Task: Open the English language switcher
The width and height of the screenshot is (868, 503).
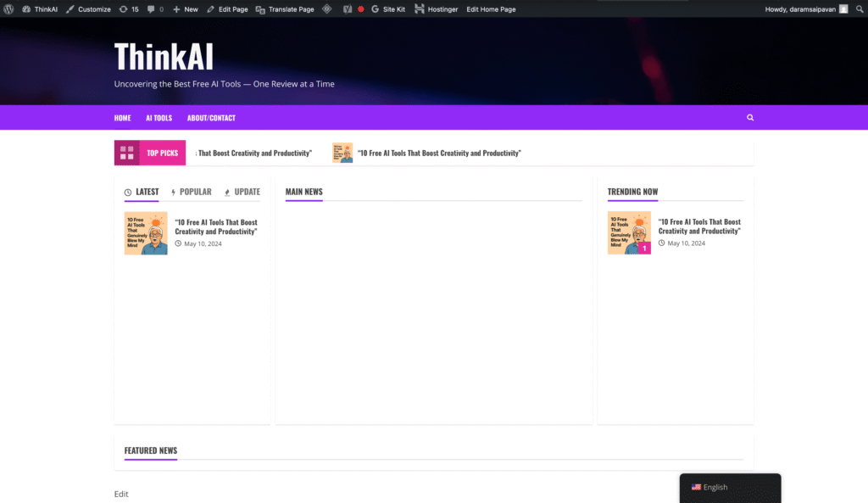Action: (730, 488)
